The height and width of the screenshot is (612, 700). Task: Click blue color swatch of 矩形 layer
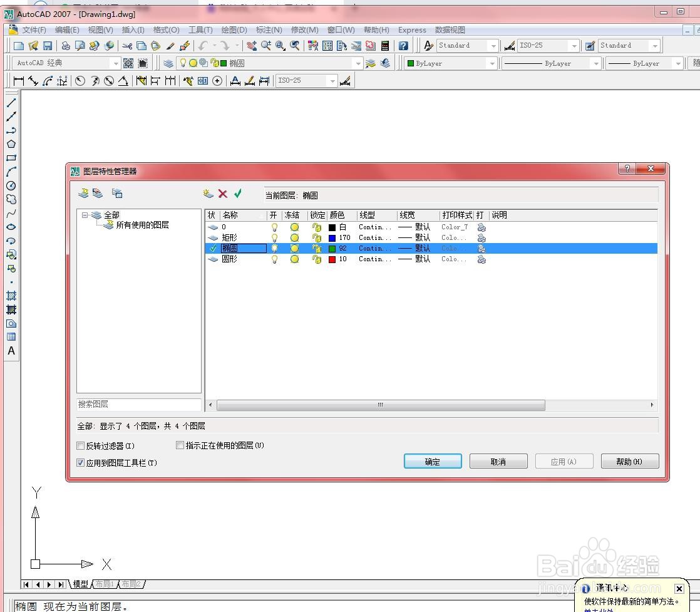click(332, 238)
